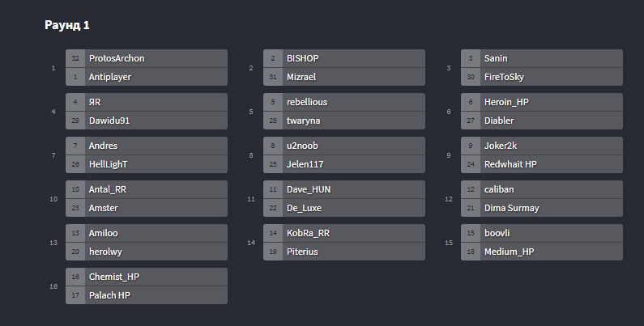
Task: Select Redwhait HP player row
Action: click(542, 164)
